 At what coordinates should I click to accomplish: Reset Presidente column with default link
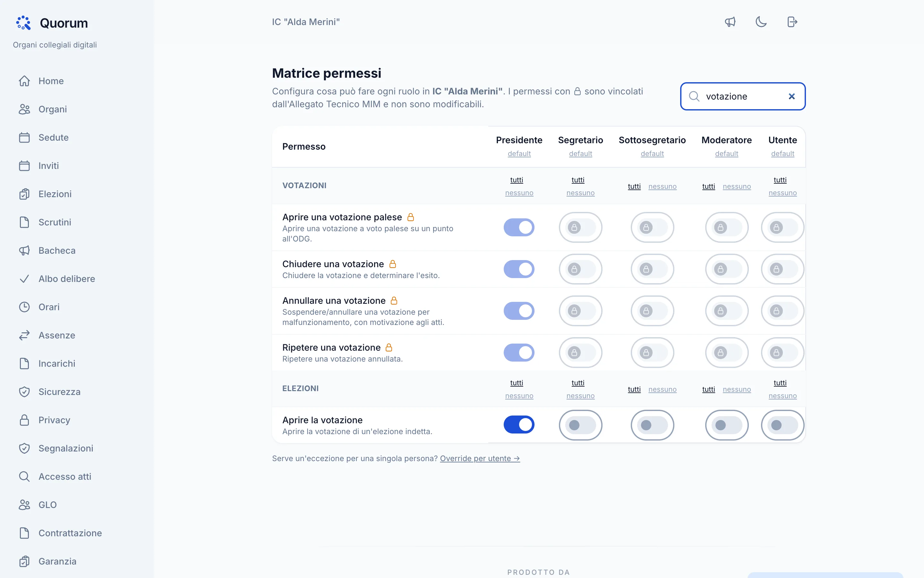pos(519,154)
